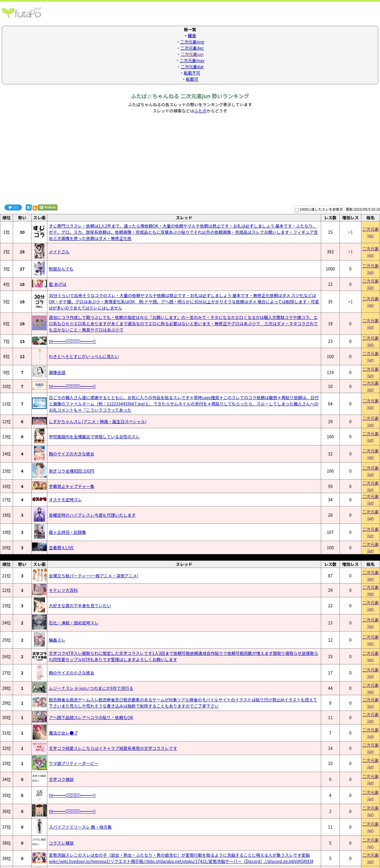Open the 画像会話 thread
The width and height of the screenshot is (380, 868).
pyautogui.click(x=57, y=372)
